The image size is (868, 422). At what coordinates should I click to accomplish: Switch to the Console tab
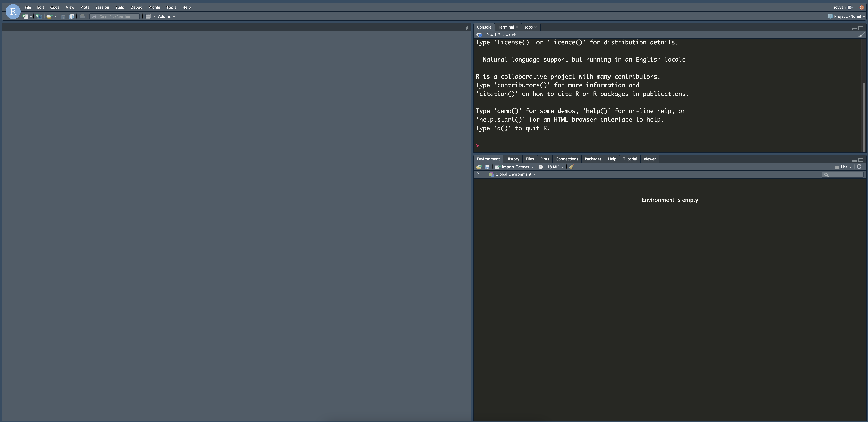click(x=484, y=27)
